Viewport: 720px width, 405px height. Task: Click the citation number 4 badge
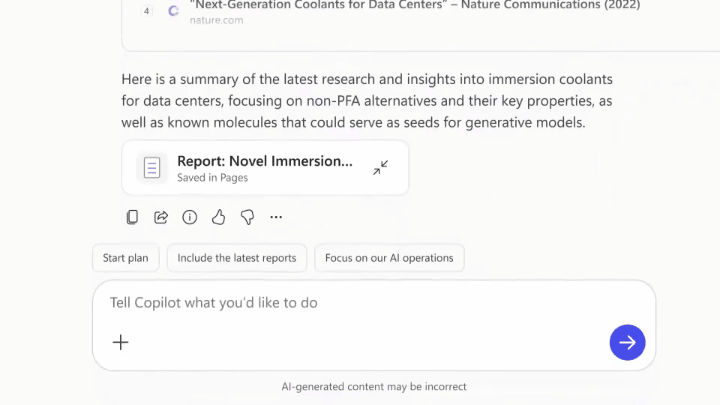pyautogui.click(x=147, y=11)
